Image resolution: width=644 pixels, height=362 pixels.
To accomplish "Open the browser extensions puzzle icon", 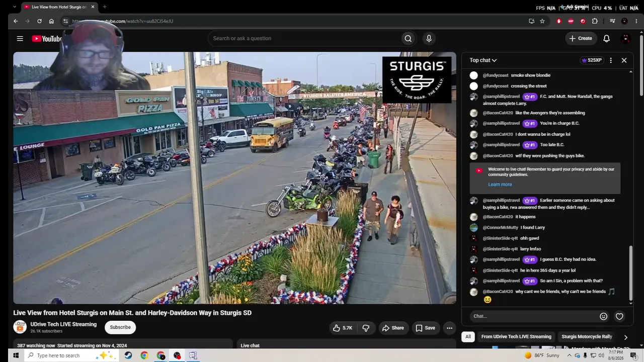I will [595, 21].
